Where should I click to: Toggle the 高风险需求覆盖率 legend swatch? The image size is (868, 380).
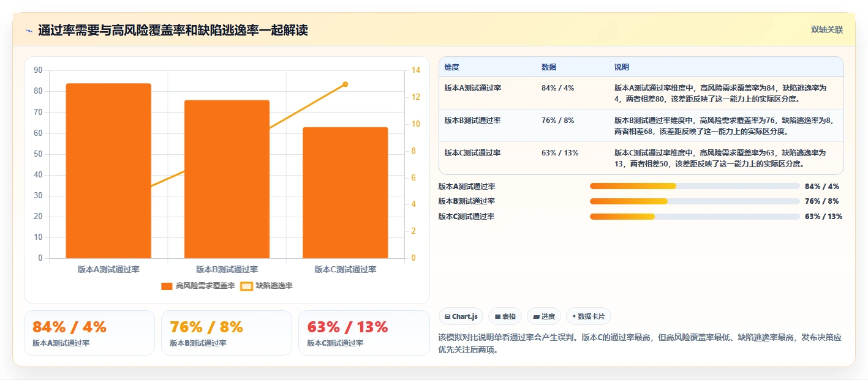(167, 286)
